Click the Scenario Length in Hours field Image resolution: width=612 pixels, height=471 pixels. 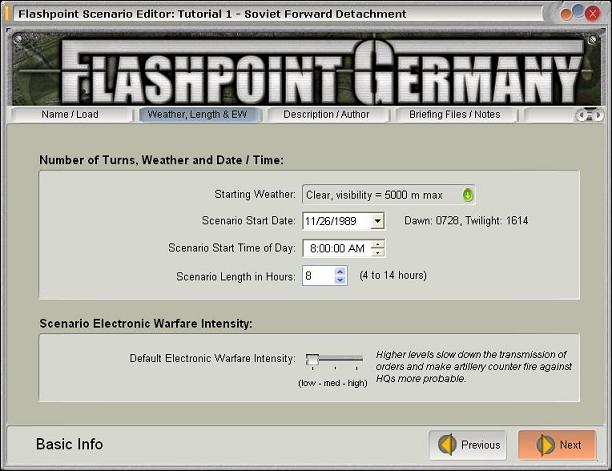pyautogui.click(x=325, y=276)
